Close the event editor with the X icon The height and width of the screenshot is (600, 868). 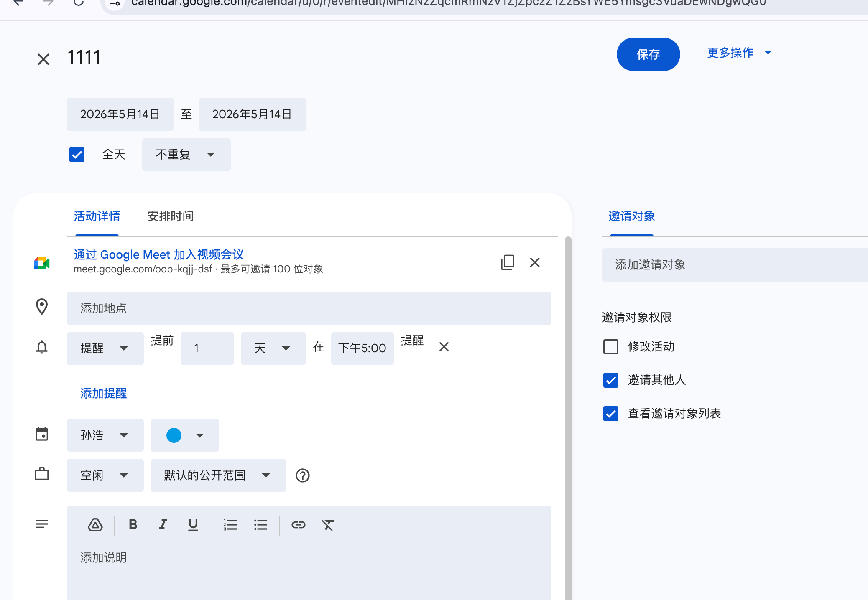43,59
